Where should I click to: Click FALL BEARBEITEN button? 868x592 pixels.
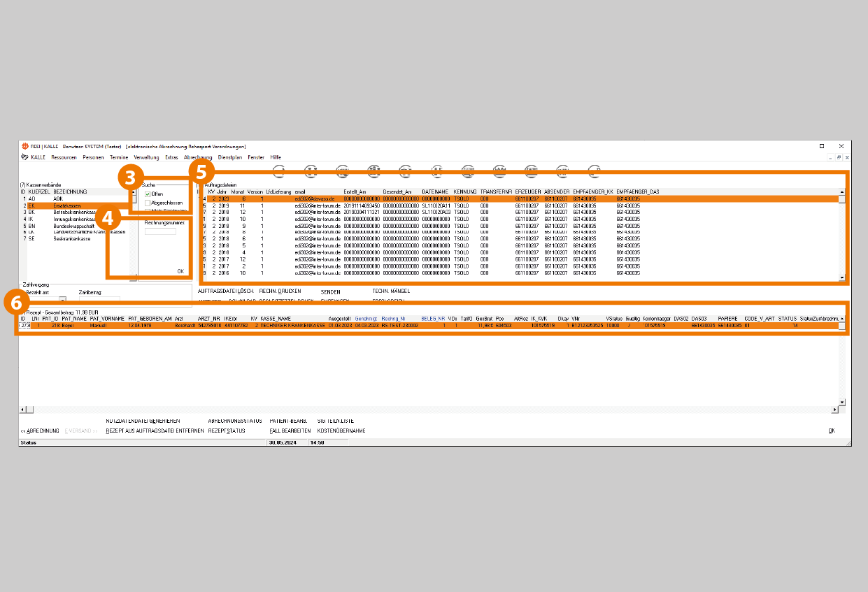pyautogui.click(x=290, y=431)
